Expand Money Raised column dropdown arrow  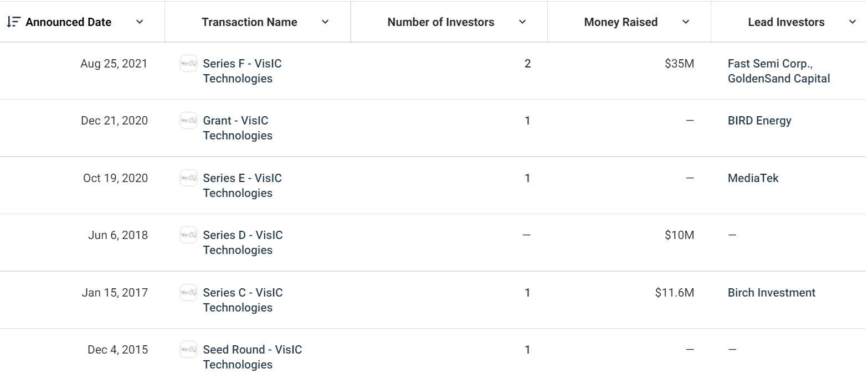tap(686, 22)
